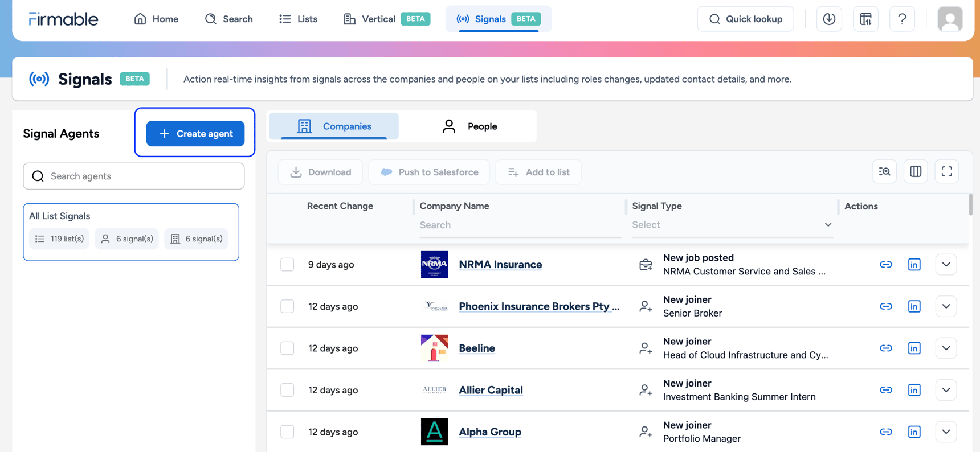Image resolution: width=980 pixels, height=452 pixels.
Task: Select the NRMA Insurance row checkbox
Action: pos(287,265)
